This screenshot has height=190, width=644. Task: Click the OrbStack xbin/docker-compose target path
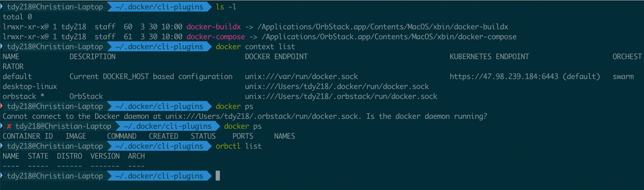389,37
